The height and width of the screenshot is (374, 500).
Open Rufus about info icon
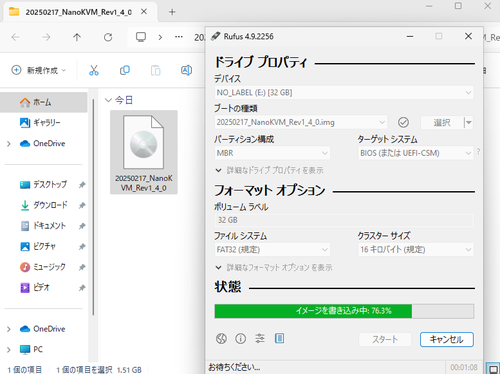tap(240, 339)
